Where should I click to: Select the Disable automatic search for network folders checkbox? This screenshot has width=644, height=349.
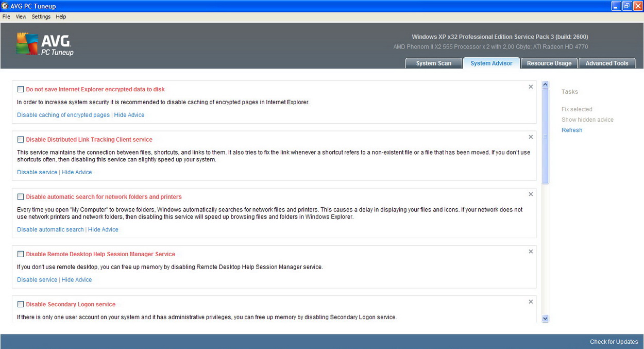21,196
